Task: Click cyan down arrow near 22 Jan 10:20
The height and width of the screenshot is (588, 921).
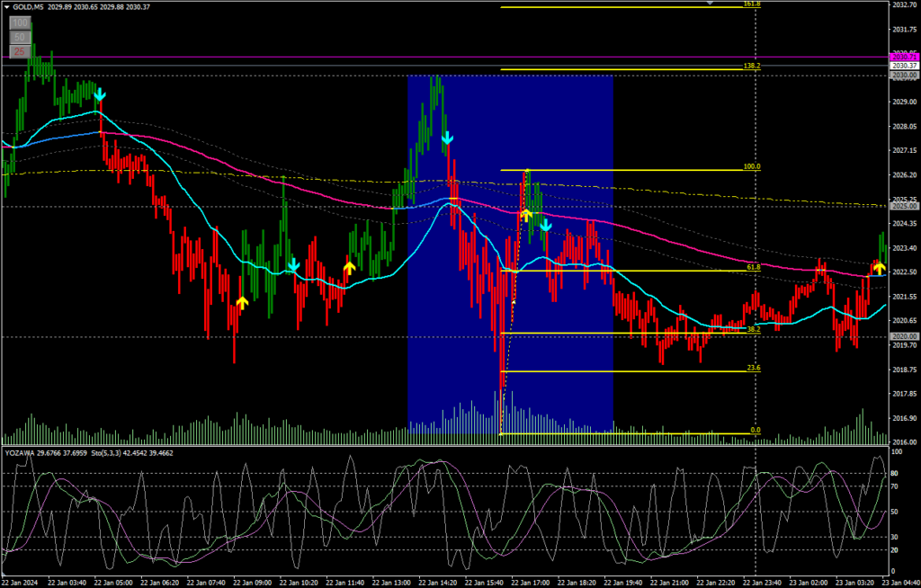Action: coord(293,265)
